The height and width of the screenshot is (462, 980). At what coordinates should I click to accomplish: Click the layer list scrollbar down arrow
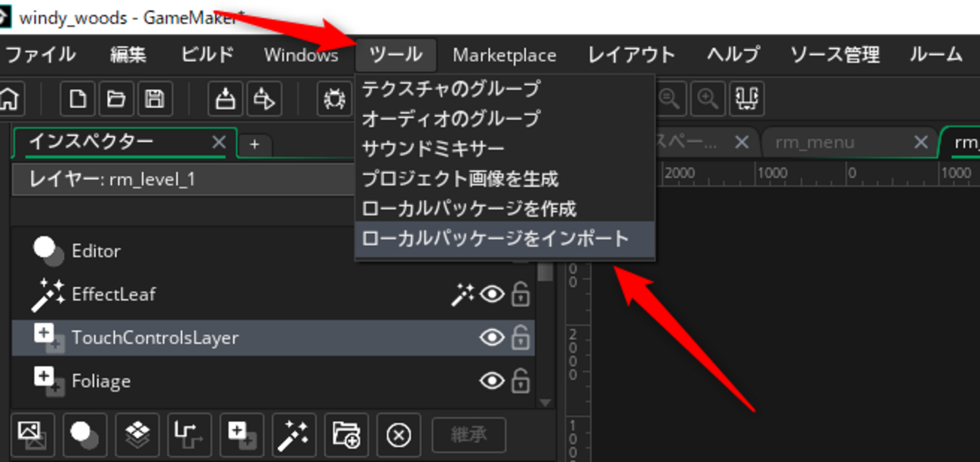(545, 403)
